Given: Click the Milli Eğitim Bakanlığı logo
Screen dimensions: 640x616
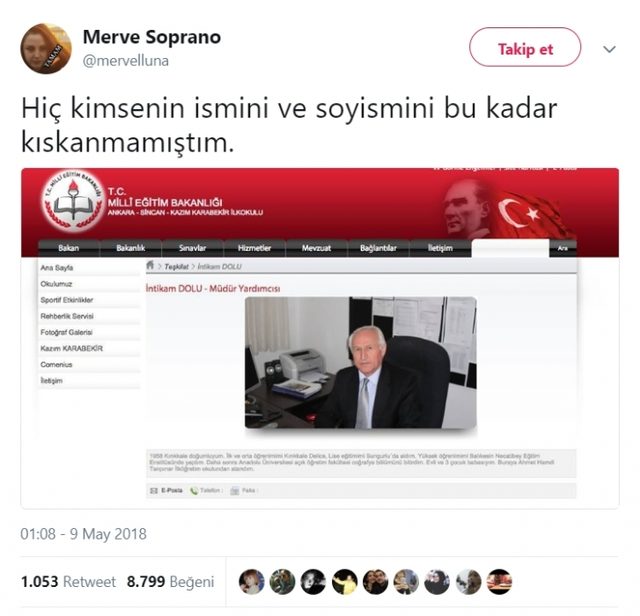Looking at the screenshot, I should [73, 200].
